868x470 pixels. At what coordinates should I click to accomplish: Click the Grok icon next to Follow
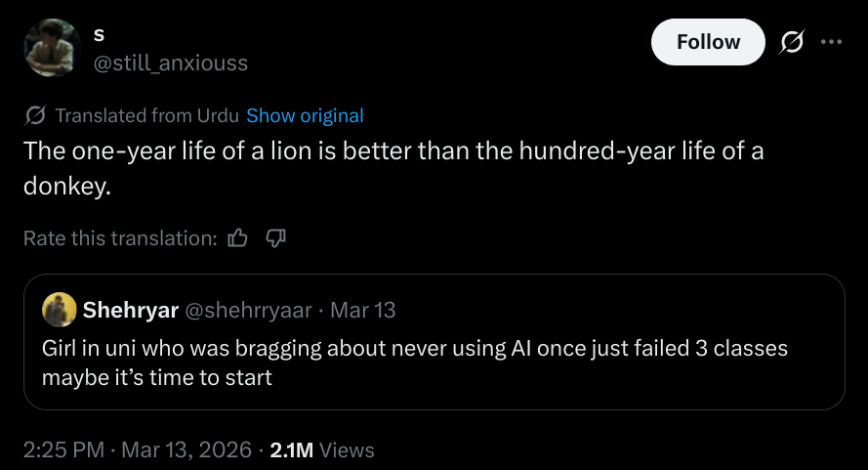(x=792, y=42)
